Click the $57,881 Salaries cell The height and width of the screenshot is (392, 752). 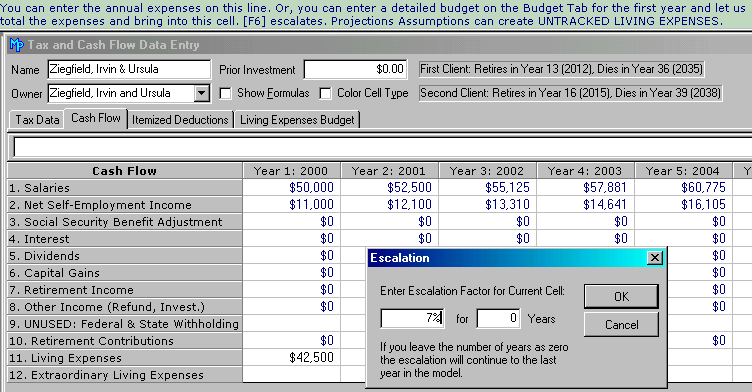(586, 188)
